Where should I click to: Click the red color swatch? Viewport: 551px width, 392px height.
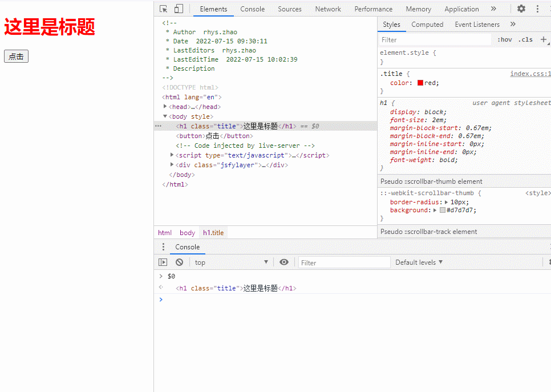420,83
